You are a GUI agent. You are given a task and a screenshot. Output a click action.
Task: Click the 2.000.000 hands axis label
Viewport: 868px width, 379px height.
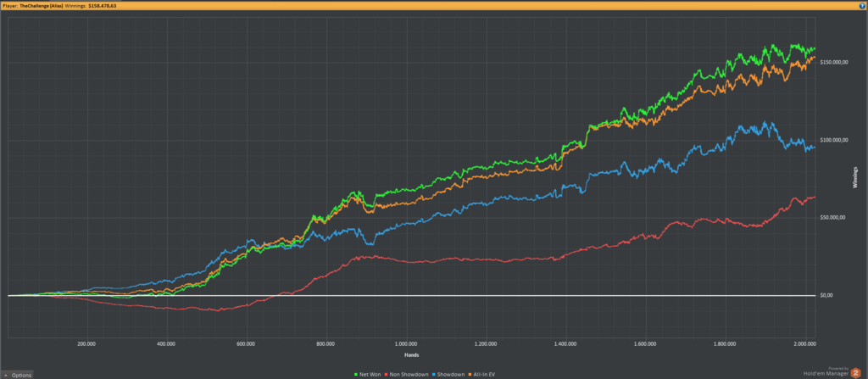click(804, 343)
